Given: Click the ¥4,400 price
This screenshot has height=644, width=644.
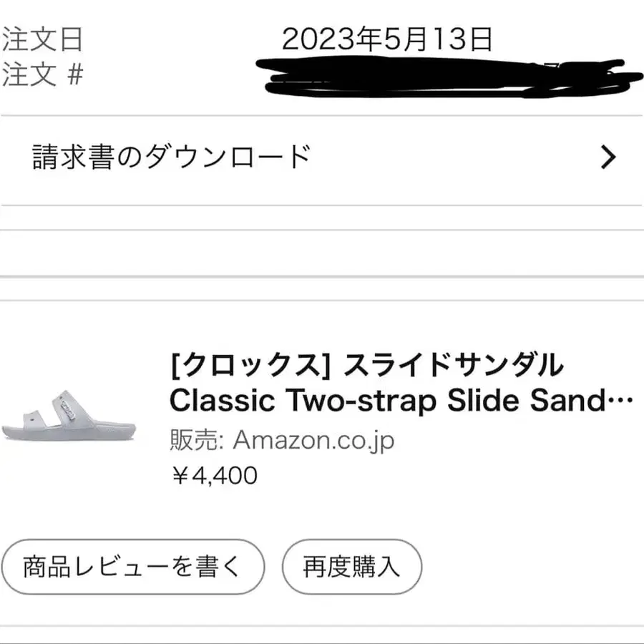Looking at the screenshot, I should 215,475.
